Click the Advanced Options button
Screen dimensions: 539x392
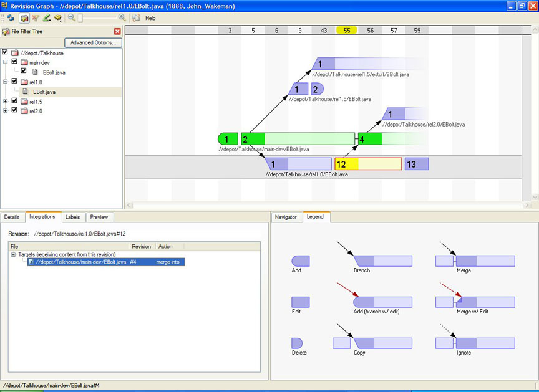[x=94, y=42]
